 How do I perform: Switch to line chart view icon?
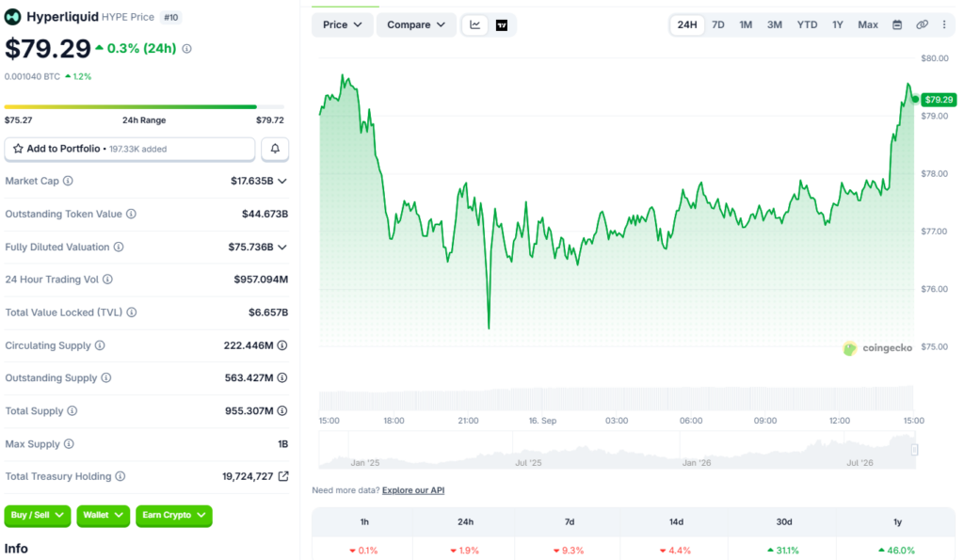(x=475, y=25)
